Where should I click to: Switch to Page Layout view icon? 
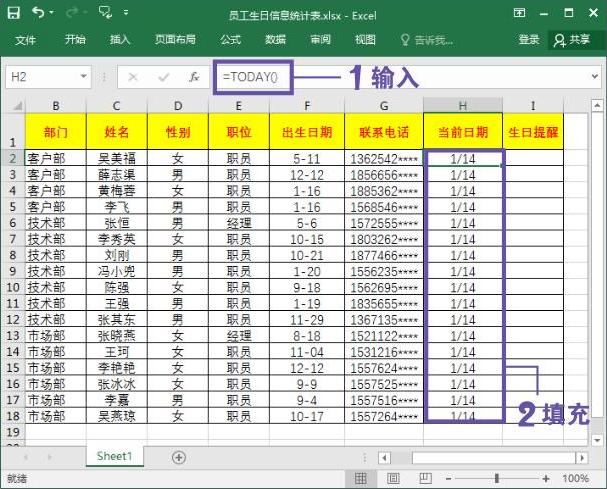click(x=393, y=479)
